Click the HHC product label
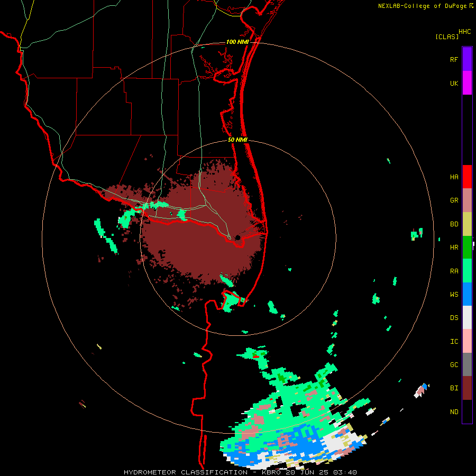476x476 pixels. click(x=464, y=32)
